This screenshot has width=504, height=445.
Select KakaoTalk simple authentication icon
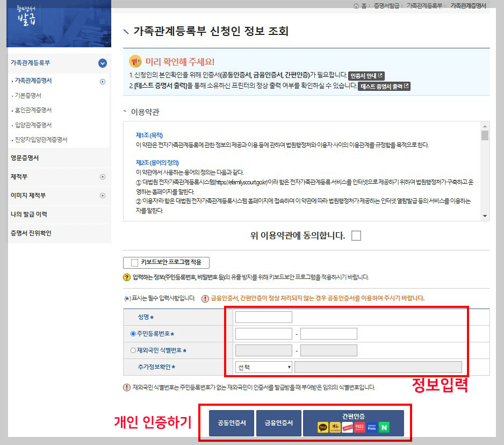[322, 427]
